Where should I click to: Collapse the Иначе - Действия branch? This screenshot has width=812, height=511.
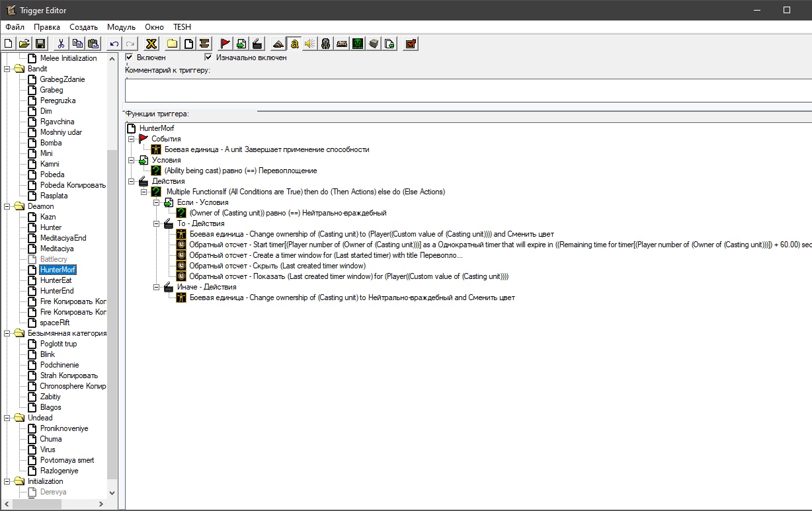click(x=157, y=287)
